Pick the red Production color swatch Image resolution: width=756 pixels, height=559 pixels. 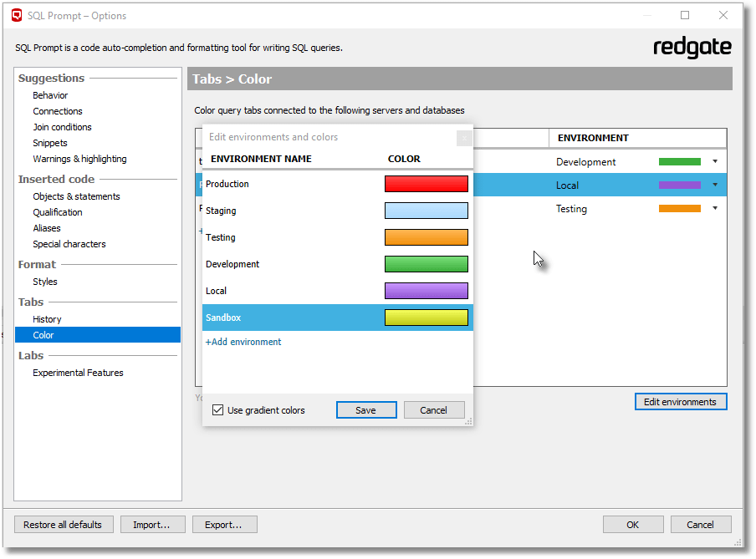tap(426, 184)
